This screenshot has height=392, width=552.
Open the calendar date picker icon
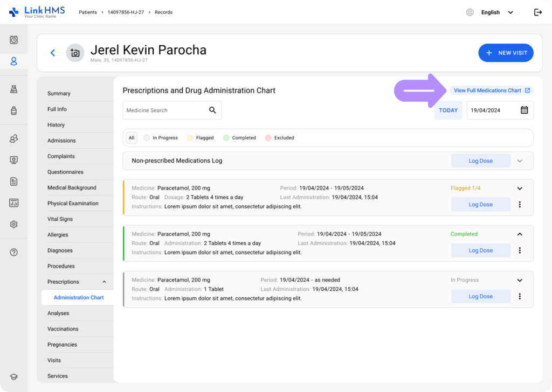524,110
